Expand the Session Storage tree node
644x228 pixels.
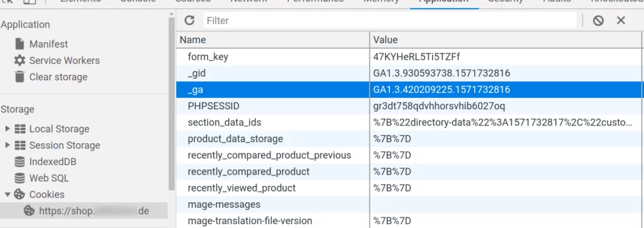[8, 145]
